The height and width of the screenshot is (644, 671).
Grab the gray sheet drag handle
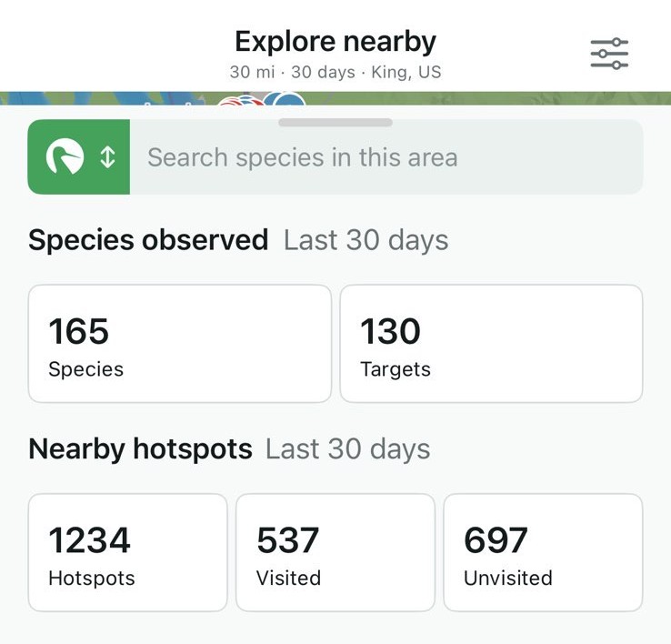335,122
